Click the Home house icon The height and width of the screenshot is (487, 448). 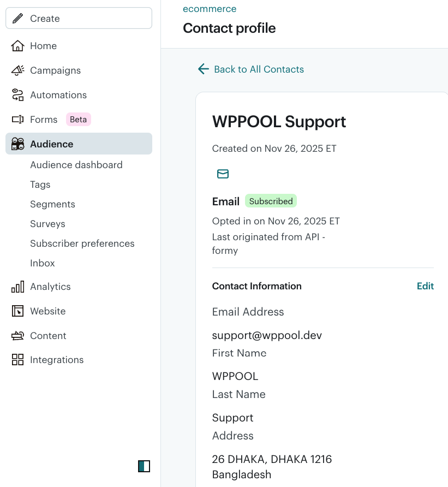[x=17, y=46]
